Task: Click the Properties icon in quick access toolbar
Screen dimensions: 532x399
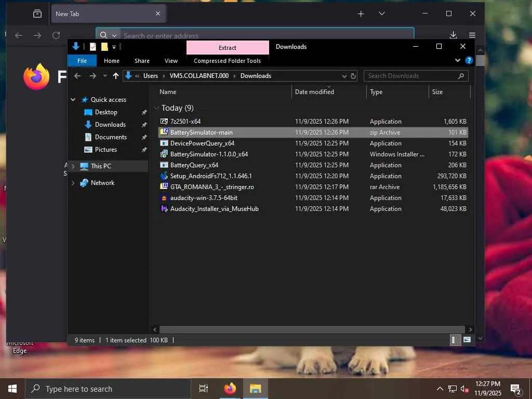Action: click(92, 47)
